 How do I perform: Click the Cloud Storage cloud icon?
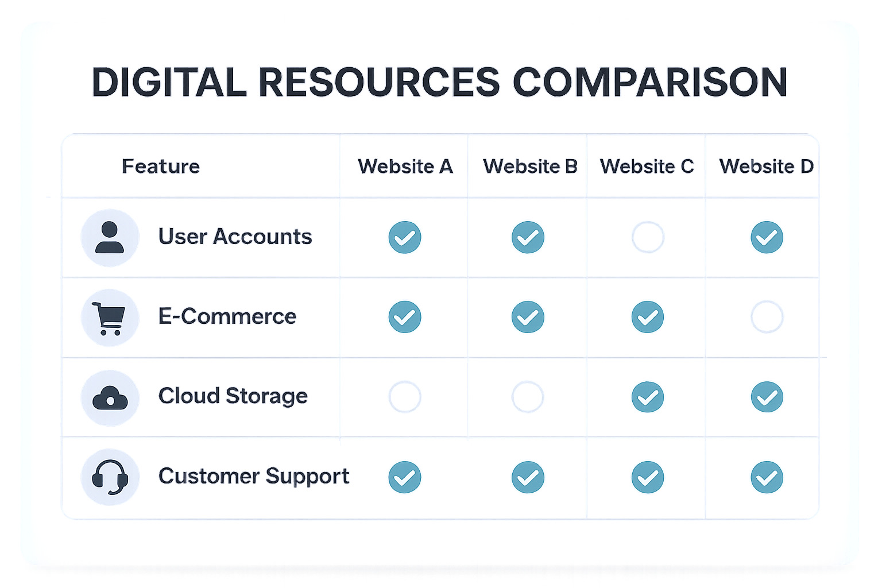click(x=110, y=397)
